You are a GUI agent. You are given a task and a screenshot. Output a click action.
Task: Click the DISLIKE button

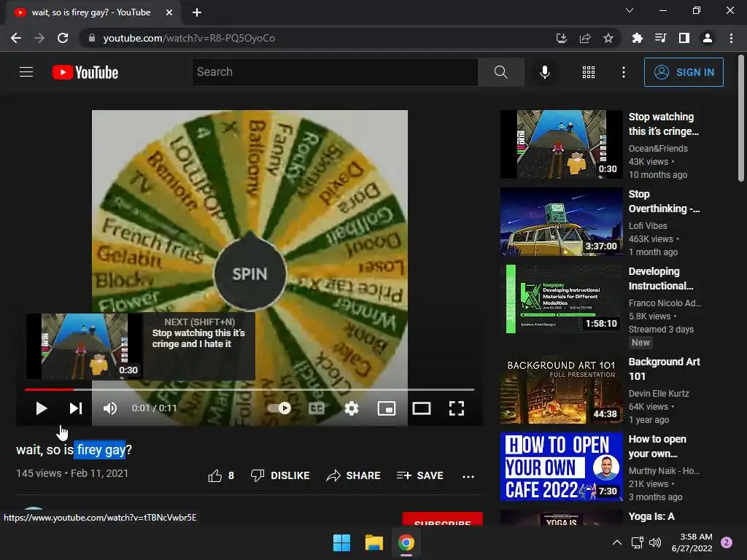pos(280,475)
